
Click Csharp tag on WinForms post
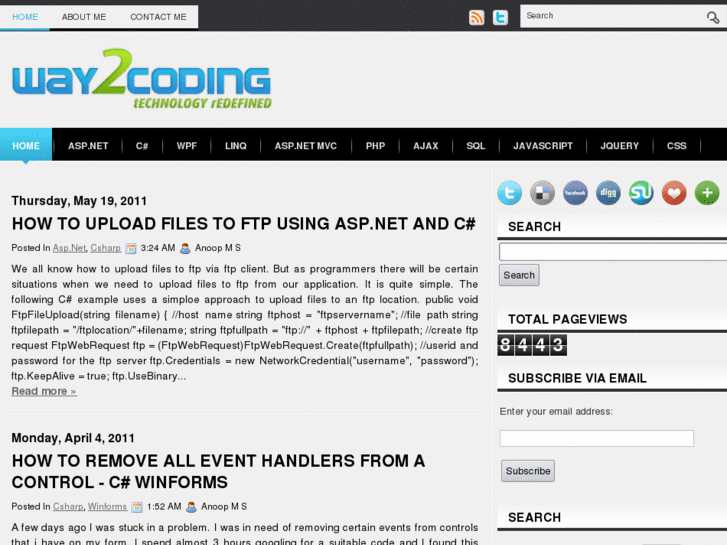click(68, 507)
